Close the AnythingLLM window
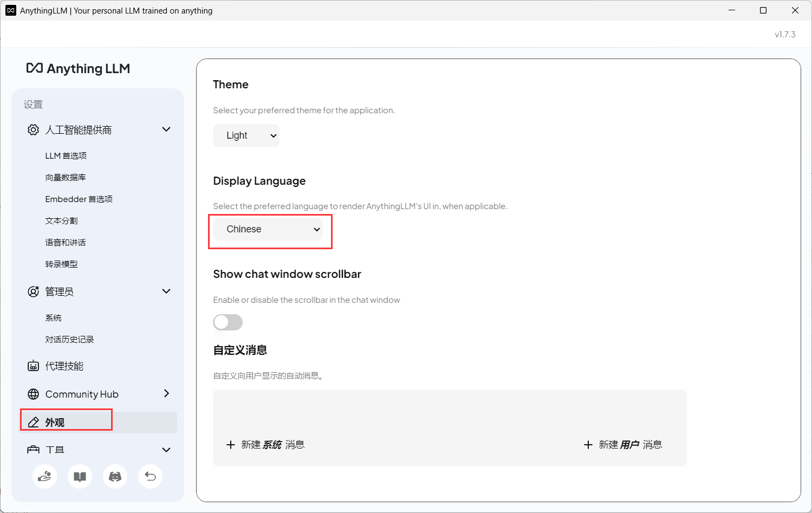This screenshot has height=513, width=812. pyautogui.click(x=795, y=10)
